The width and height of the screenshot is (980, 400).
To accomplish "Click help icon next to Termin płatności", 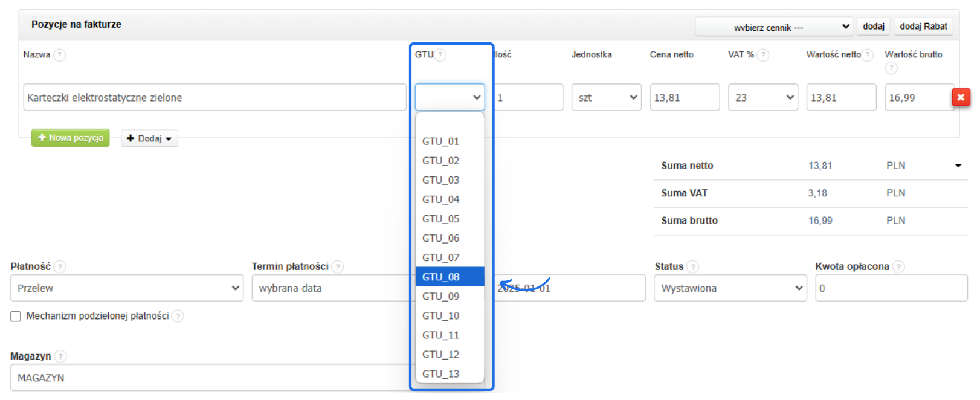I will point(338,266).
